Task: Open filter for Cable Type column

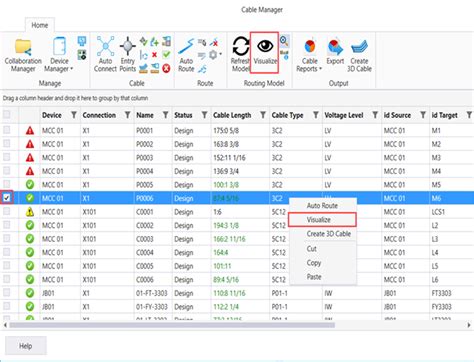Action: (x=316, y=115)
